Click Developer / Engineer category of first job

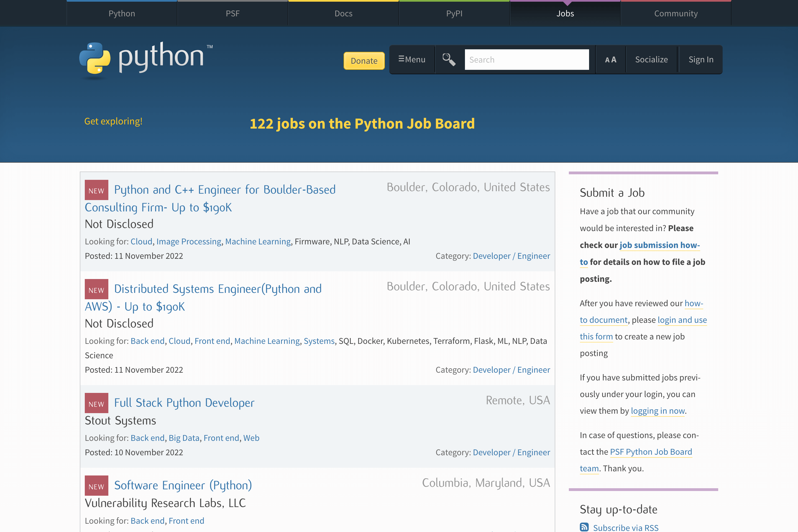tap(511, 256)
